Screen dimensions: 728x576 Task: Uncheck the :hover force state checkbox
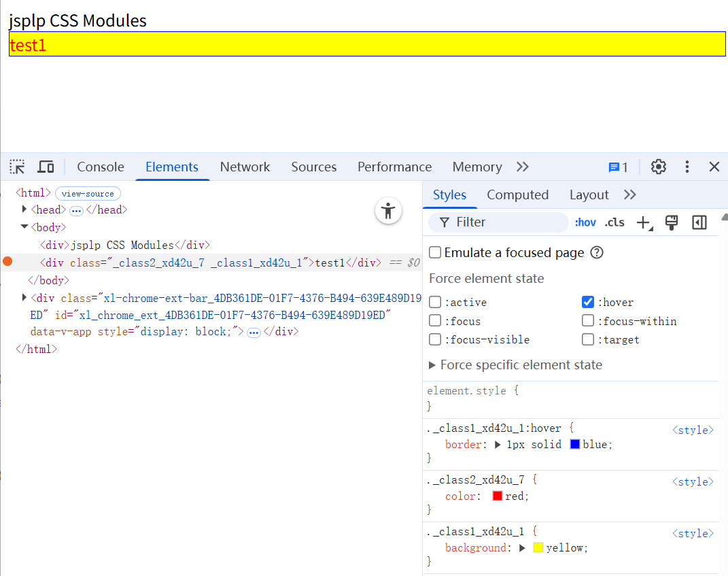[588, 303]
